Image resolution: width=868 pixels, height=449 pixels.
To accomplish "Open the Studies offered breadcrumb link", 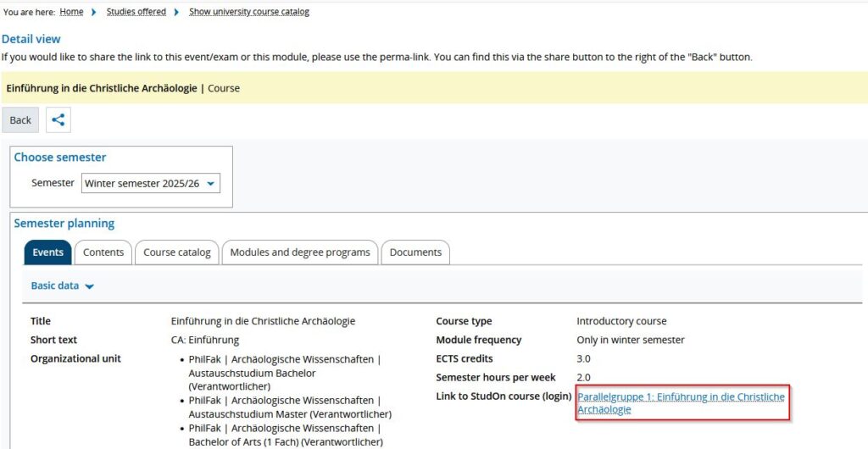I will tap(136, 12).
